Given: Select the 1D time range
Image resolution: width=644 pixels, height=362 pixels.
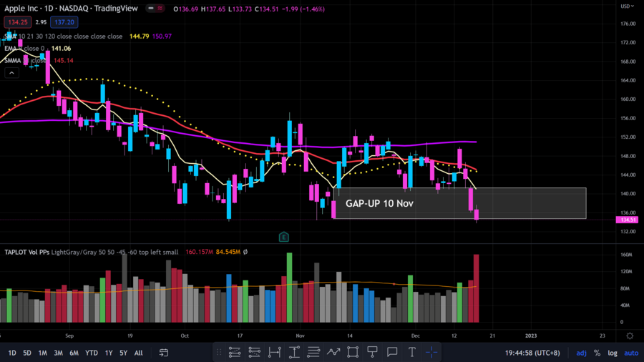Looking at the screenshot, I should point(12,353).
